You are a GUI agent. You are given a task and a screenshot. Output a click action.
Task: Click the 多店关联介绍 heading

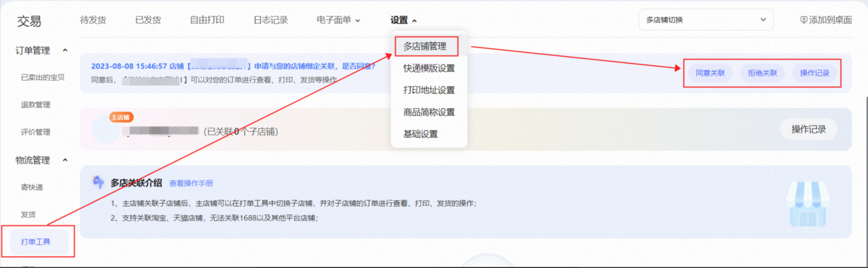(x=136, y=183)
